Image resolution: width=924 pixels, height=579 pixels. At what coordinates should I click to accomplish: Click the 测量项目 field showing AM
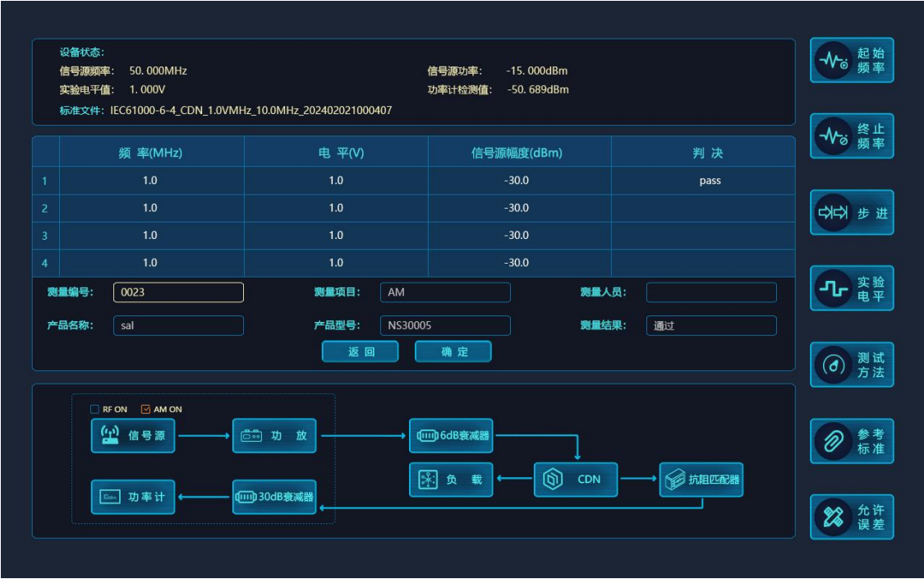click(x=444, y=292)
